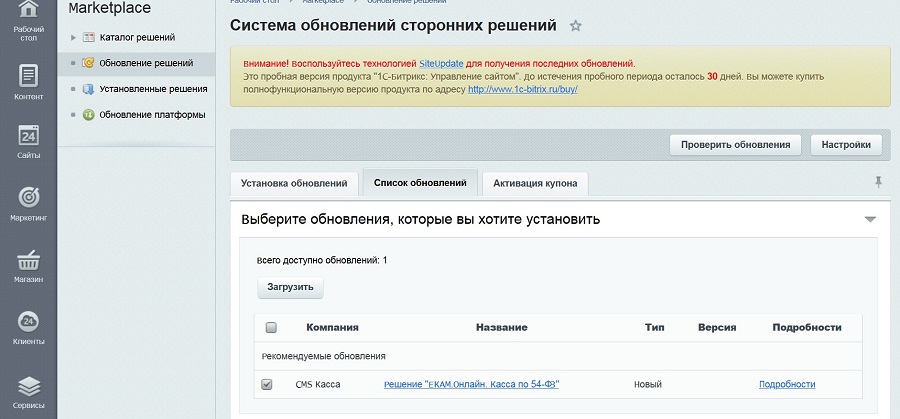Viewport: 900px width, 419px height.
Task: Open the Сайты calendar icon
Action: click(x=29, y=135)
